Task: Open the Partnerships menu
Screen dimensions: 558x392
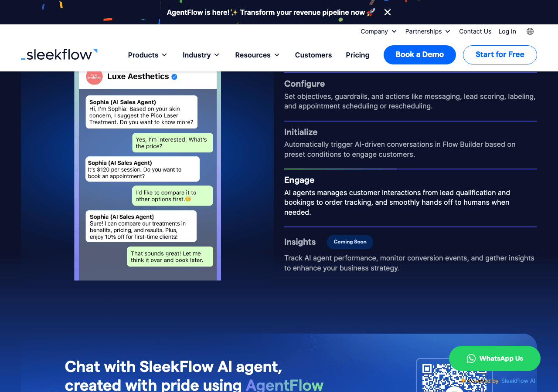Action: tap(428, 31)
